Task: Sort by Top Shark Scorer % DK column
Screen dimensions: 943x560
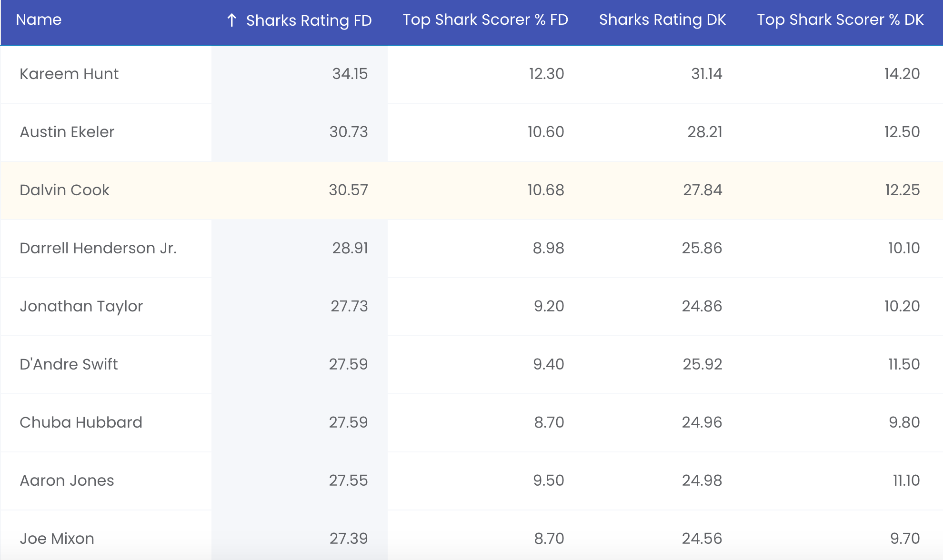Action: (x=840, y=20)
